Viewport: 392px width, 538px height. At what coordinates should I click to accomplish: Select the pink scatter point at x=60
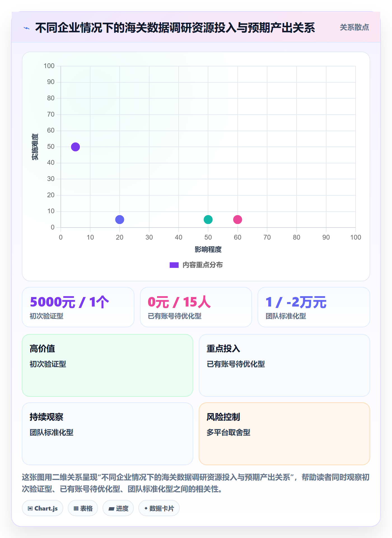pyautogui.click(x=237, y=219)
